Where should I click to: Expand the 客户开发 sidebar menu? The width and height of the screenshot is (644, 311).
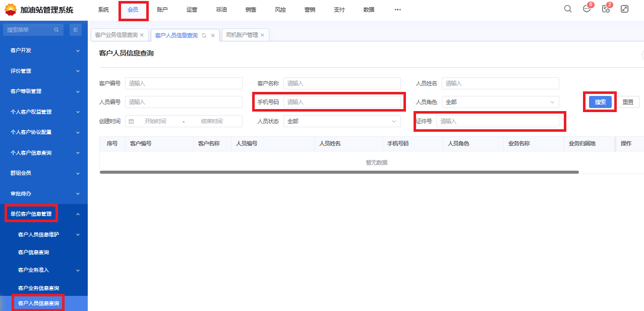point(44,50)
